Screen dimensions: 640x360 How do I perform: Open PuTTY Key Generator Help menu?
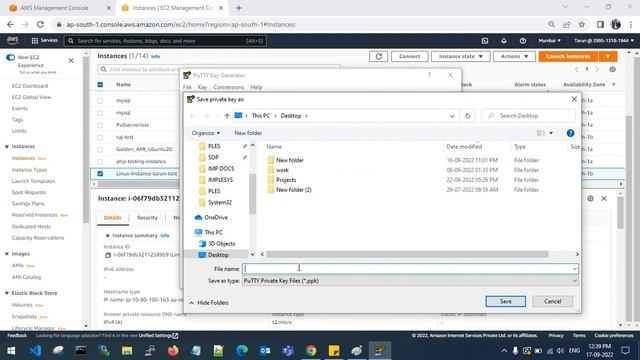pyautogui.click(x=256, y=87)
